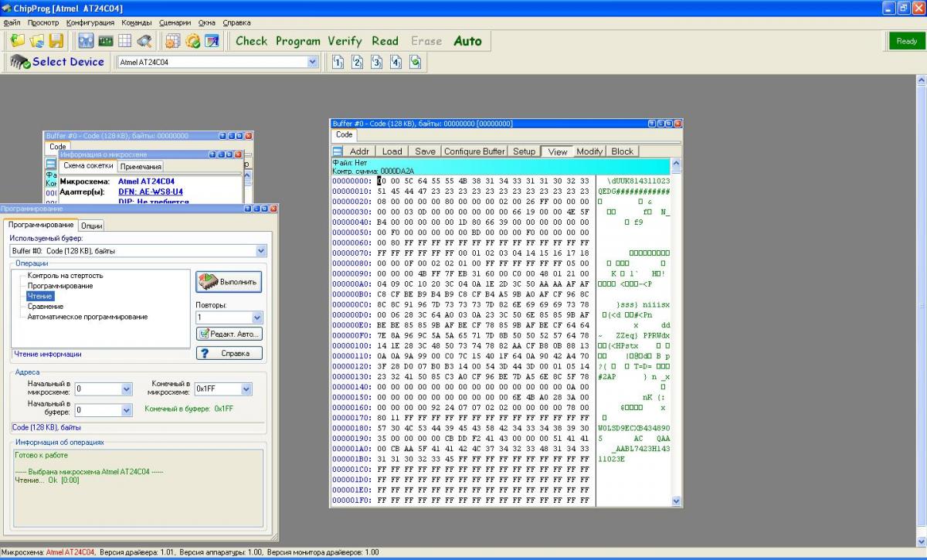Select the Сравнение operation
Image resolution: width=927 pixels, height=560 pixels.
pyautogui.click(x=45, y=306)
